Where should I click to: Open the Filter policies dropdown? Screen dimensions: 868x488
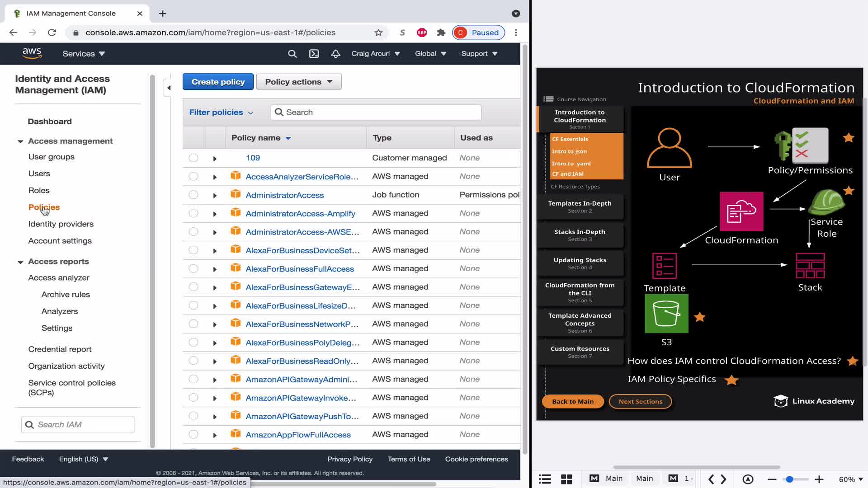click(221, 113)
